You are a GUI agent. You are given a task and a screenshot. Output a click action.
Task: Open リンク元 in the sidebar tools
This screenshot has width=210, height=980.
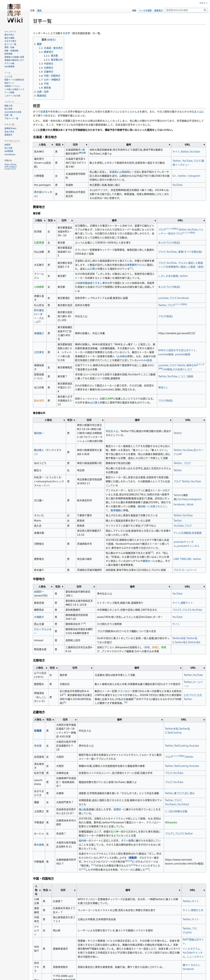8,76
